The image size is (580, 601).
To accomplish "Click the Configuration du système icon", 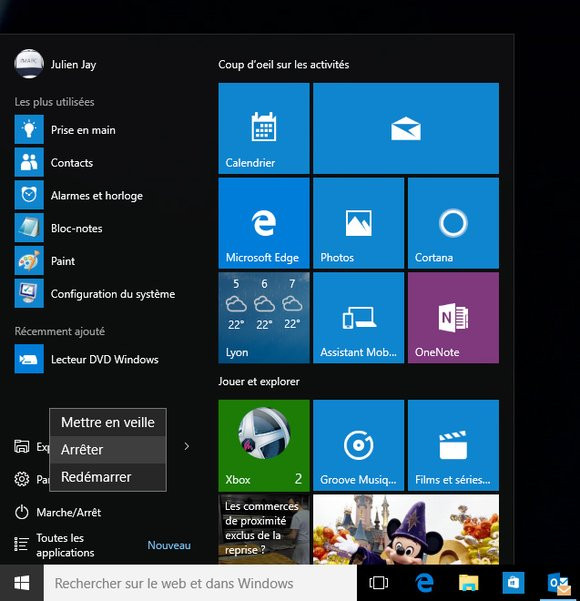I will tap(29, 294).
